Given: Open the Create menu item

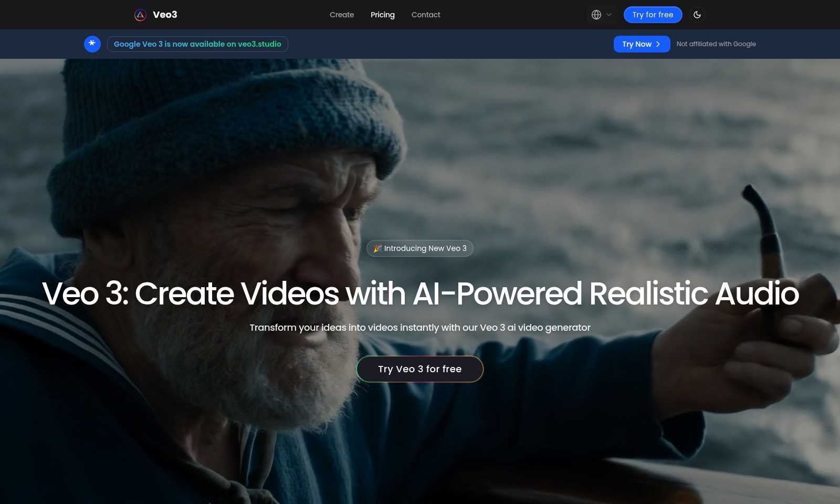Looking at the screenshot, I should [342, 15].
